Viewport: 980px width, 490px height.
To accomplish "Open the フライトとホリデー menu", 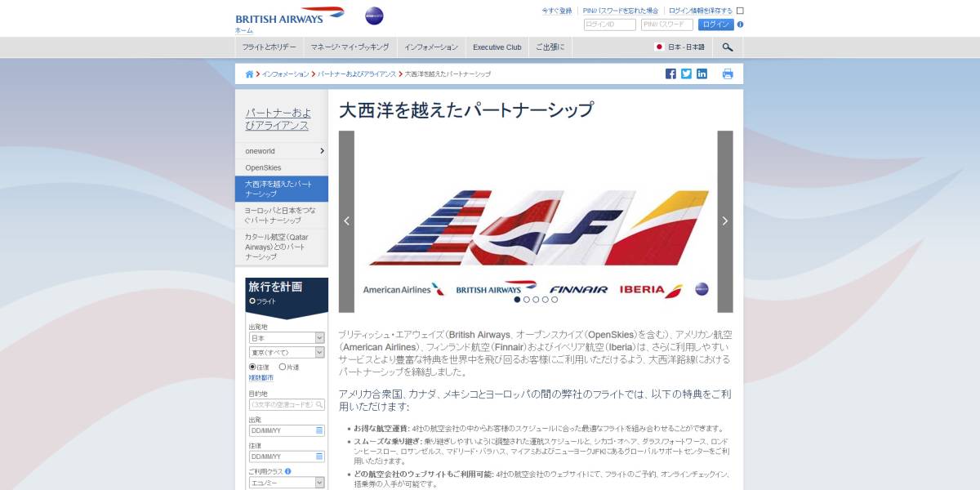I will click(x=269, y=47).
